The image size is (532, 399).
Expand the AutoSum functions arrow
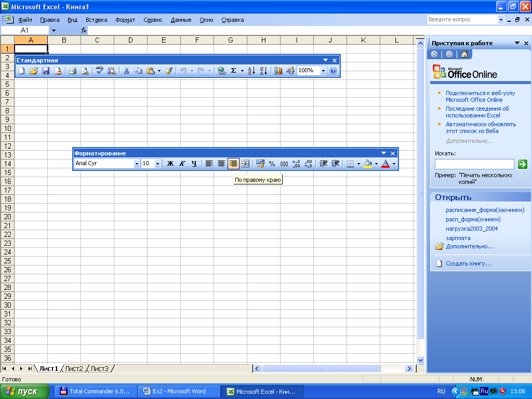242,71
